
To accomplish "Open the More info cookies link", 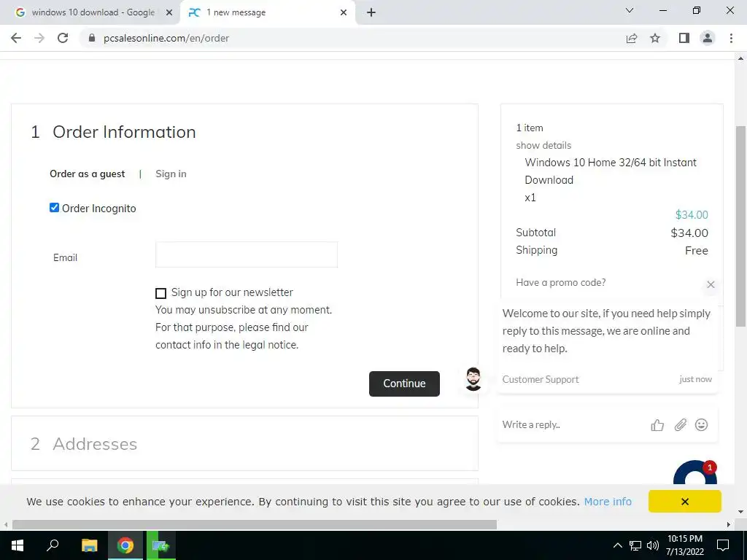I will tap(608, 502).
